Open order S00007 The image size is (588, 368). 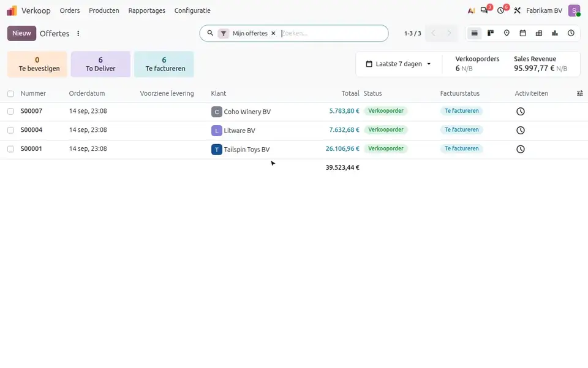coord(31,111)
